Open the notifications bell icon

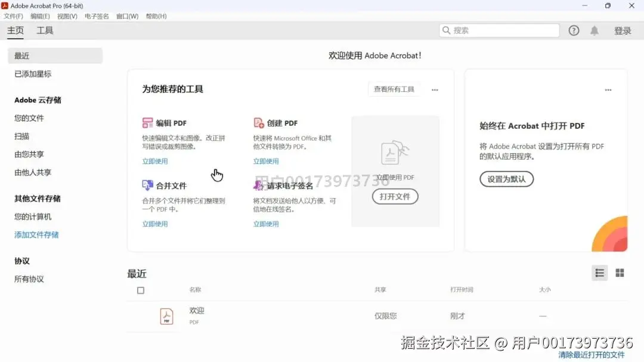click(x=594, y=30)
